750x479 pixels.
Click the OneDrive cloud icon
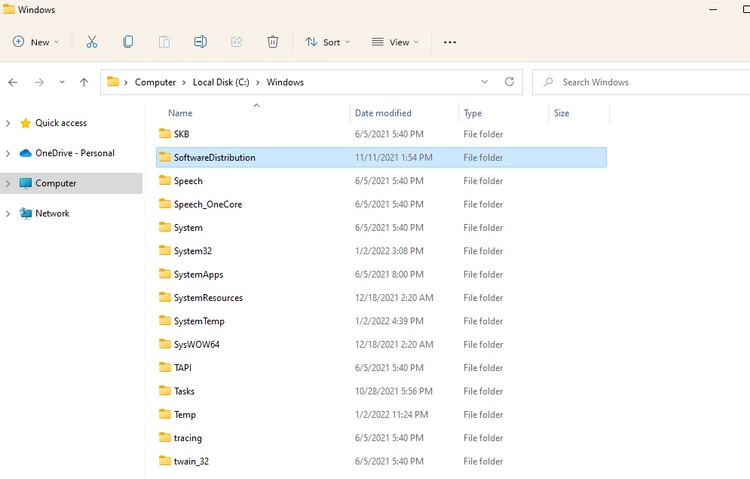tap(25, 153)
